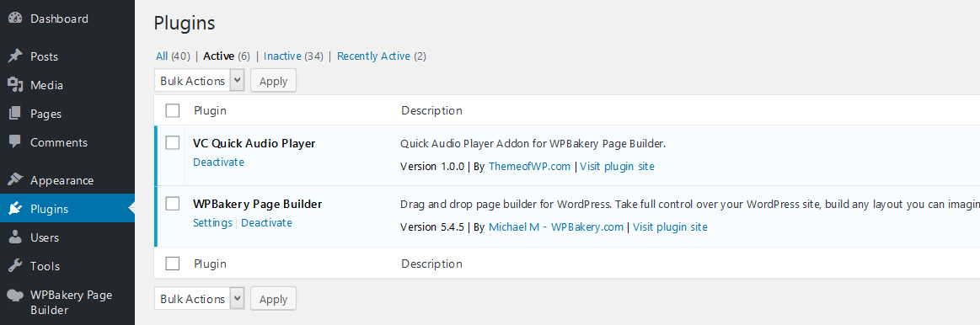Click the WPBakery Page Builder sidebar icon
This screenshot has height=325, width=980.
15,296
